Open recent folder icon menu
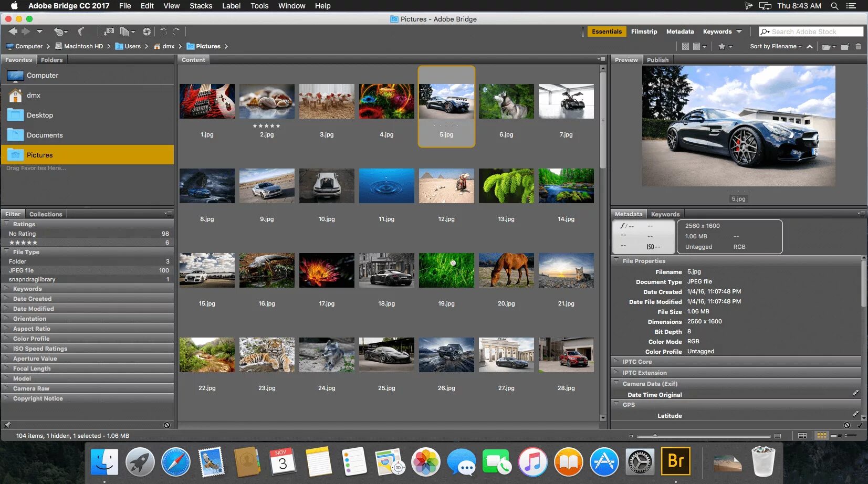The height and width of the screenshot is (484, 868). [829, 46]
